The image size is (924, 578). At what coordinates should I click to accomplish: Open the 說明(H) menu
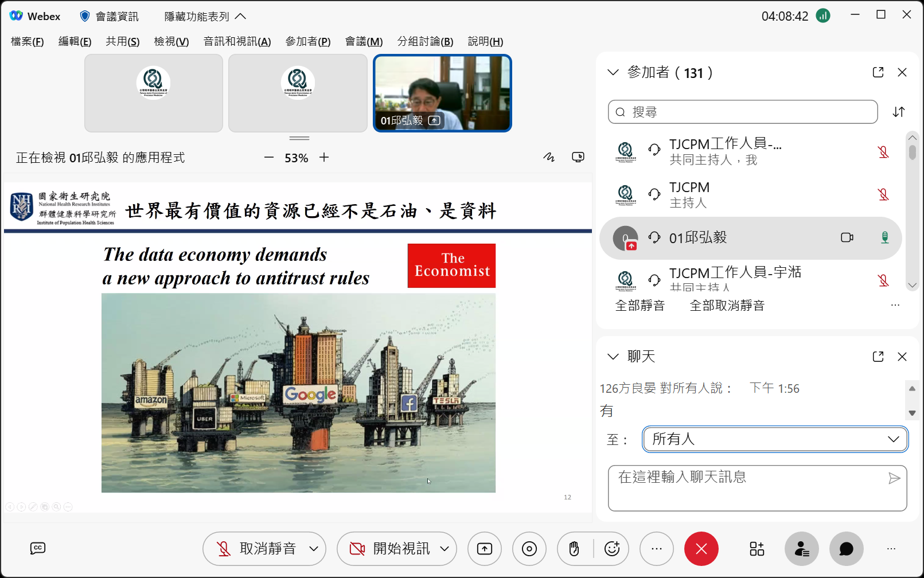[485, 41]
